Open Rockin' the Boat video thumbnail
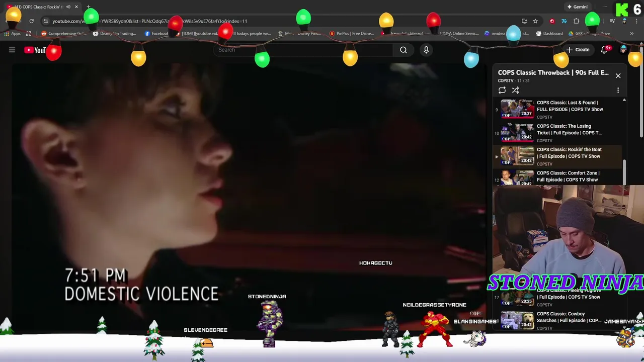Image resolution: width=644 pixels, height=362 pixels. coord(517,156)
